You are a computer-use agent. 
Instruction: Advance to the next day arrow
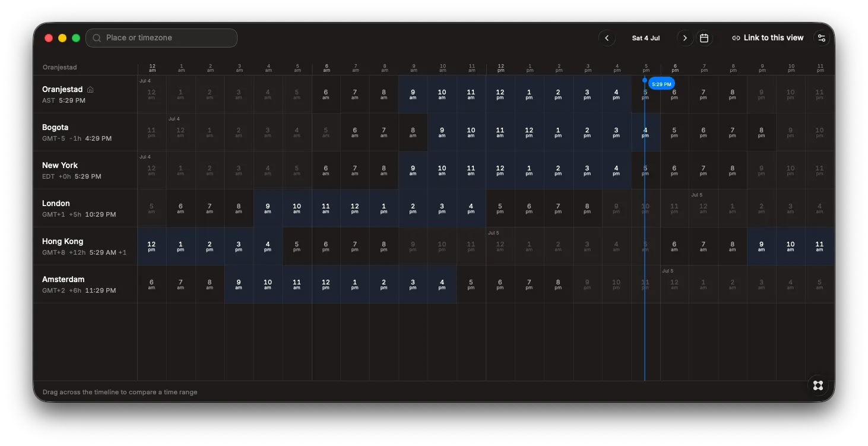click(x=685, y=38)
